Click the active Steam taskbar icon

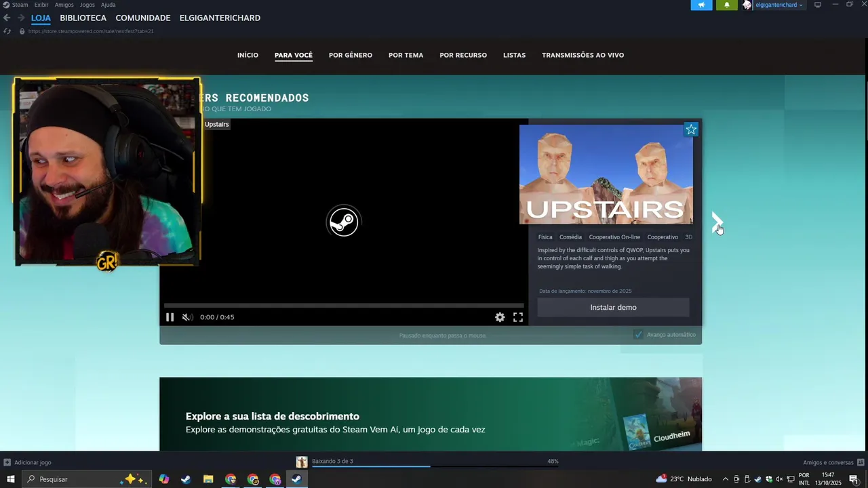[296, 479]
